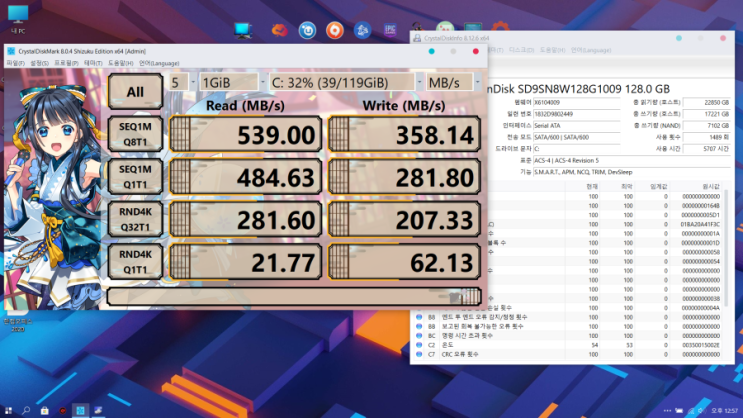Open the 파일(F) menu in CrystalDiskMark

coord(16,63)
